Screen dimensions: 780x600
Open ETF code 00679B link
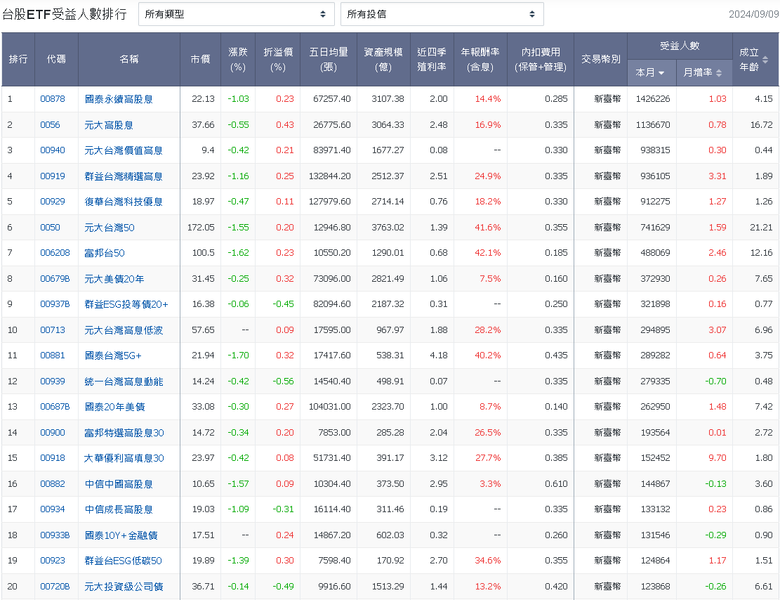[x=55, y=279]
